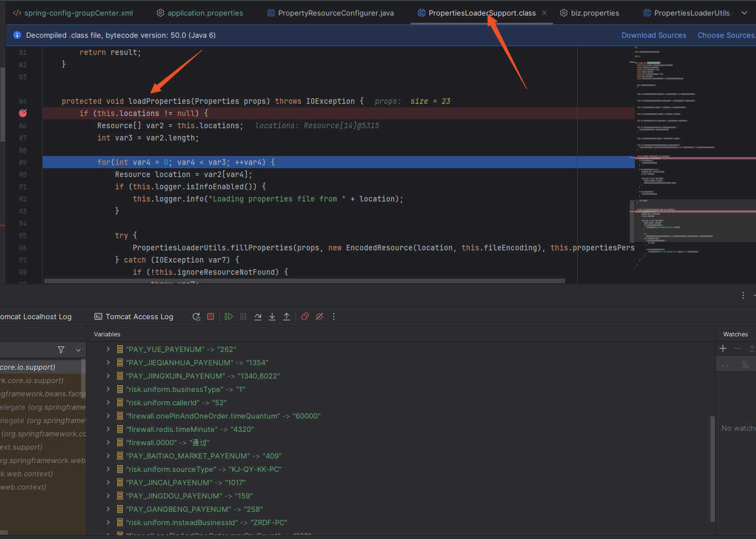Screen dimensions: 756x539
Task: Open the hidden editor tabs chevron dropdown
Action: tap(745, 12)
